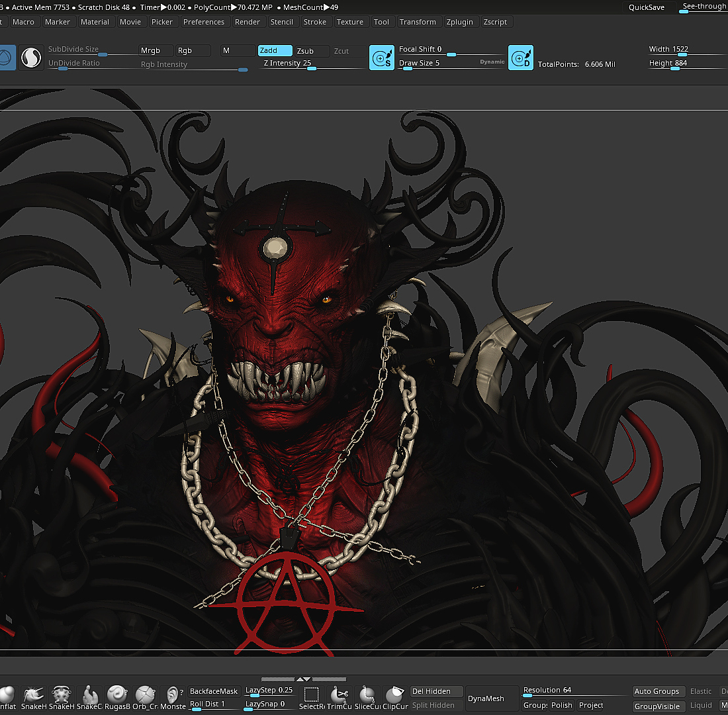The height and width of the screenshot is (715, 728).
Task: Toggle the Elastic option
Action: pyautogui.click(x=701, y=691)
